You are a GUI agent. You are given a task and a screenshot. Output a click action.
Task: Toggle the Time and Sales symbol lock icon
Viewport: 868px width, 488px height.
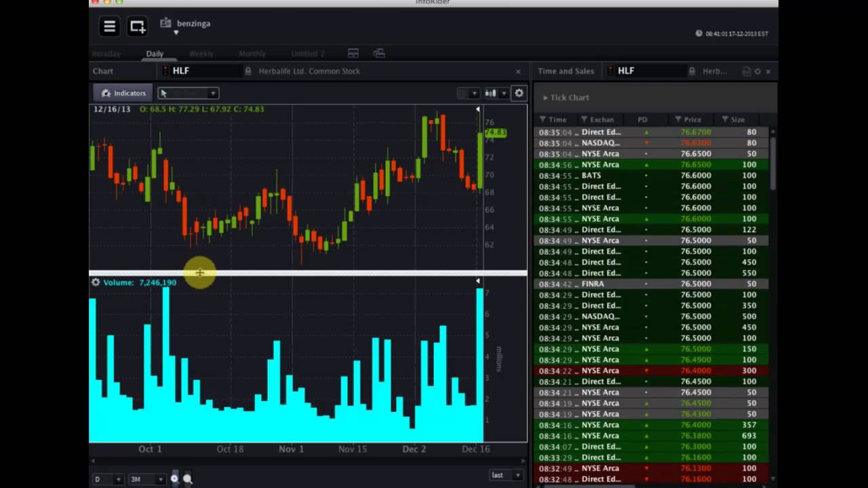[x=692, y=70]
